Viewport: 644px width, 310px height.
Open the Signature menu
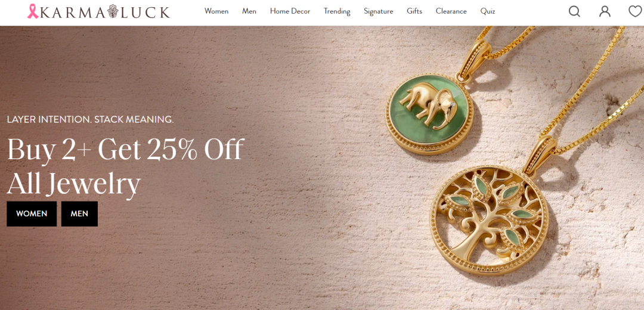point(378,11)
